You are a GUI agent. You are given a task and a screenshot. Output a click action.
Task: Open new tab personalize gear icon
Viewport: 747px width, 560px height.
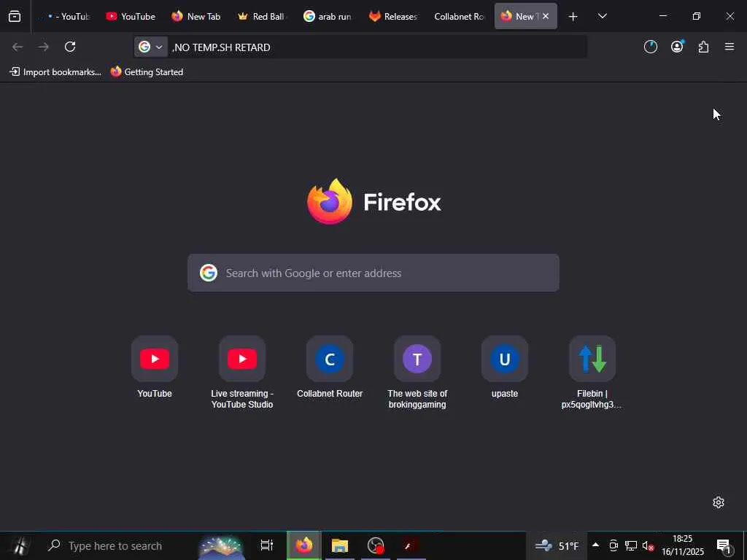click(719, 502)
